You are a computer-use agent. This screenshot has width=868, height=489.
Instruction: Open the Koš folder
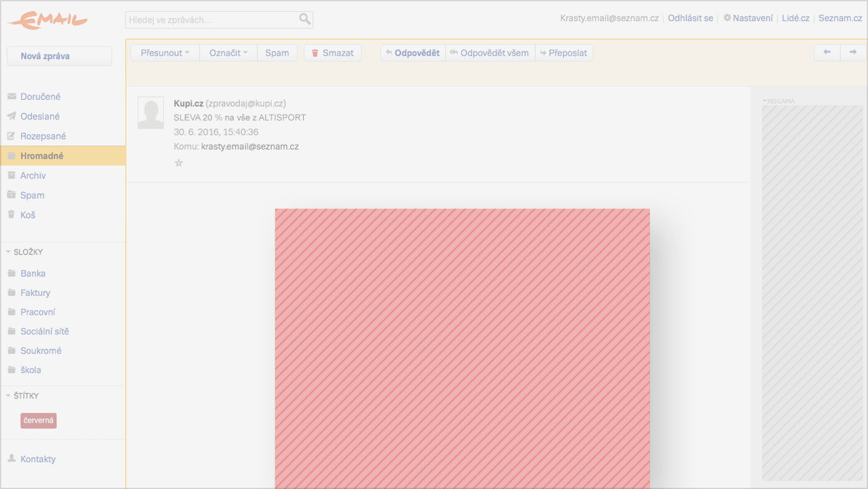pos(28,215)
